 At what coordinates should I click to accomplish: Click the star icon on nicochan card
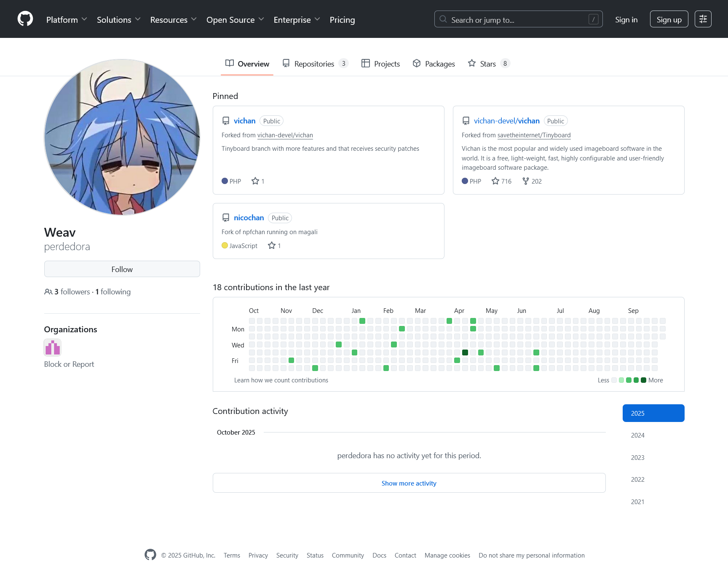click(272, 246)
